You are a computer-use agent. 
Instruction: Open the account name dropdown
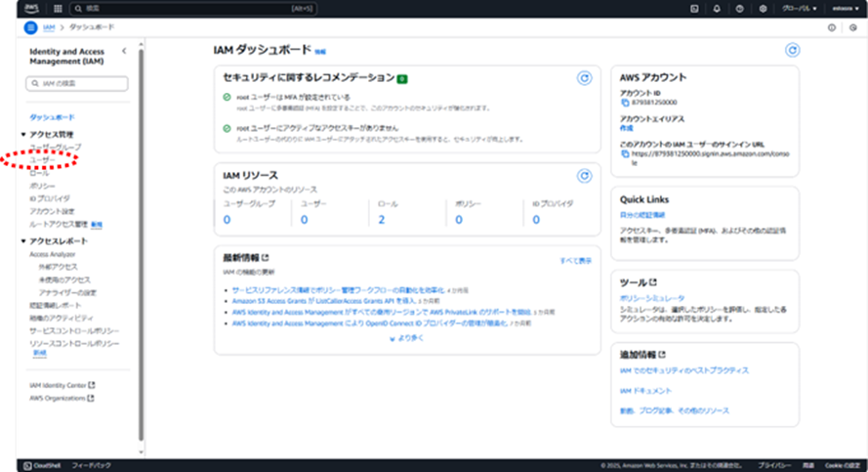tap(846, 9)
